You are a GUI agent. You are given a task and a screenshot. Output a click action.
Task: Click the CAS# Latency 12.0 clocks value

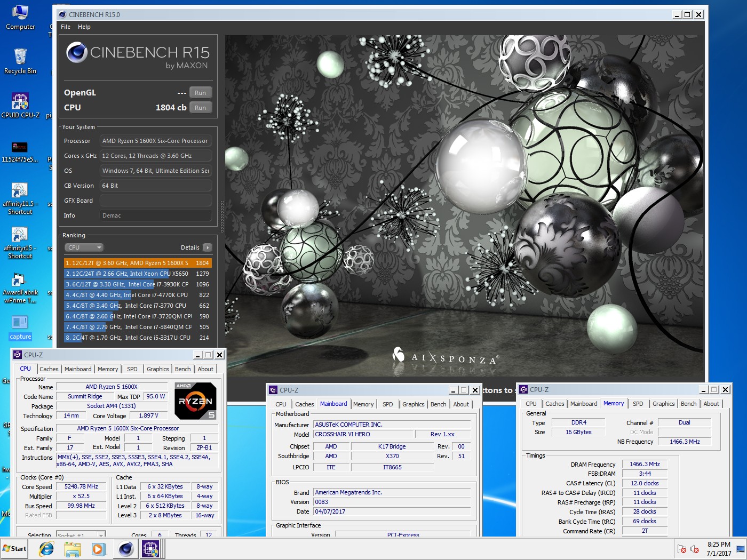645,483
